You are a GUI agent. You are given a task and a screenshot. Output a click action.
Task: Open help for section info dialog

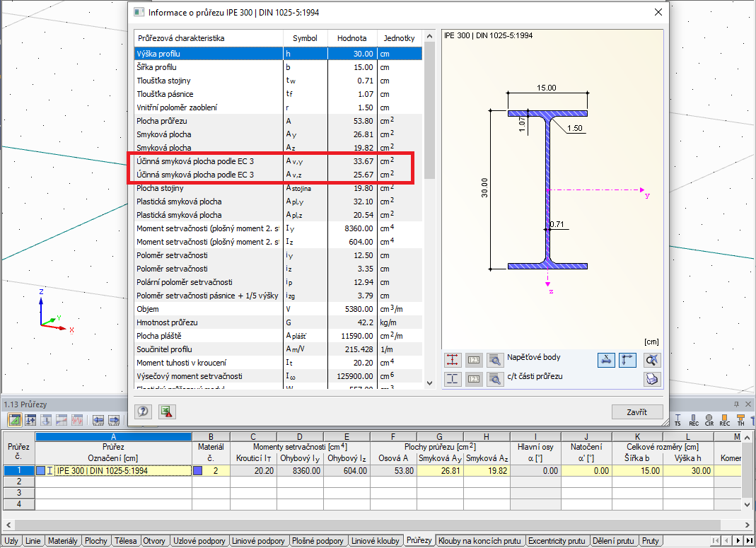click(143, 412)
